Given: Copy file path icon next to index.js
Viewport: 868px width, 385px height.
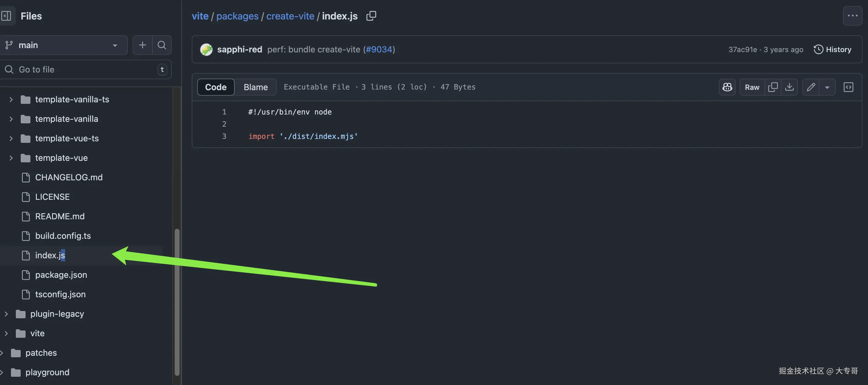Looking at the screenshot, I should pos(371,16).
